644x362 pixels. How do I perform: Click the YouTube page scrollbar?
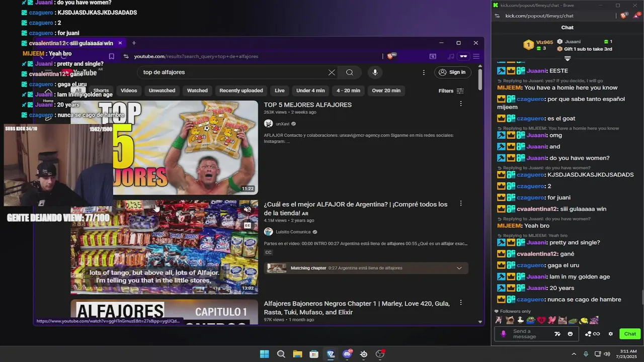click(x=480, y=80)
